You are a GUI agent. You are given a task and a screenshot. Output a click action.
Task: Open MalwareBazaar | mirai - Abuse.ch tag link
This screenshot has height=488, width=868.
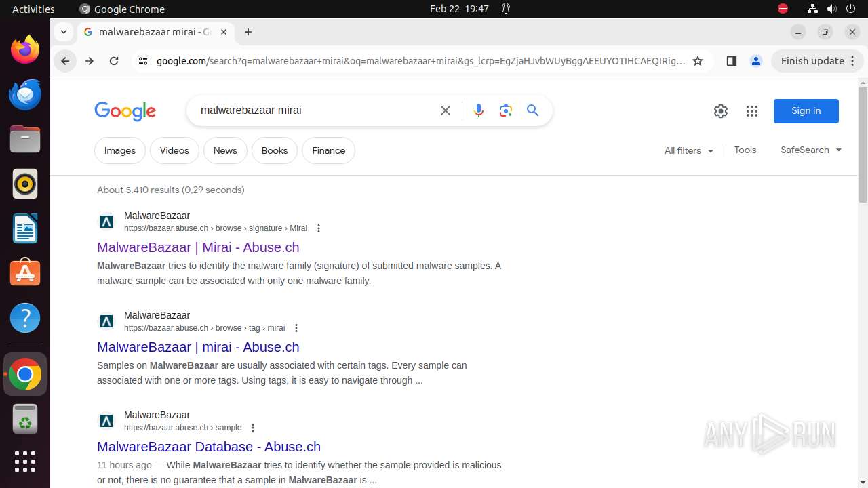click(198, 347)
